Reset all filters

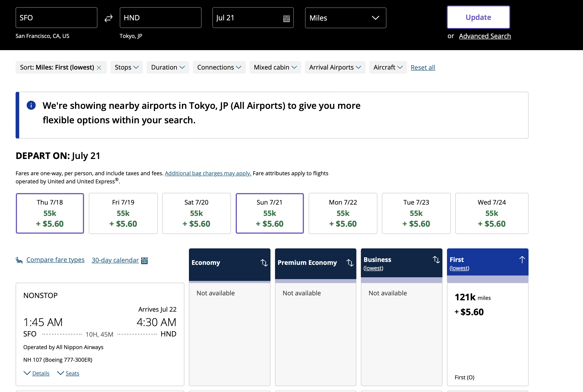[x=423, y=68]
